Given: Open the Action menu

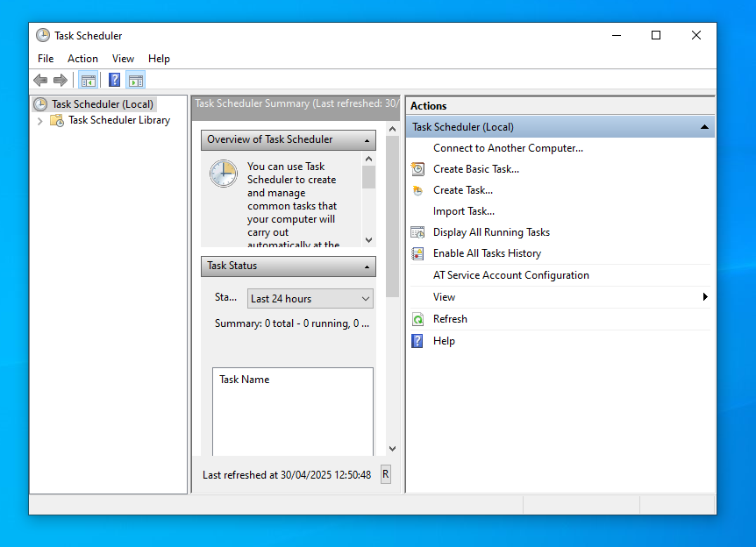Looking at the screenshot, I should coord(82,59).
